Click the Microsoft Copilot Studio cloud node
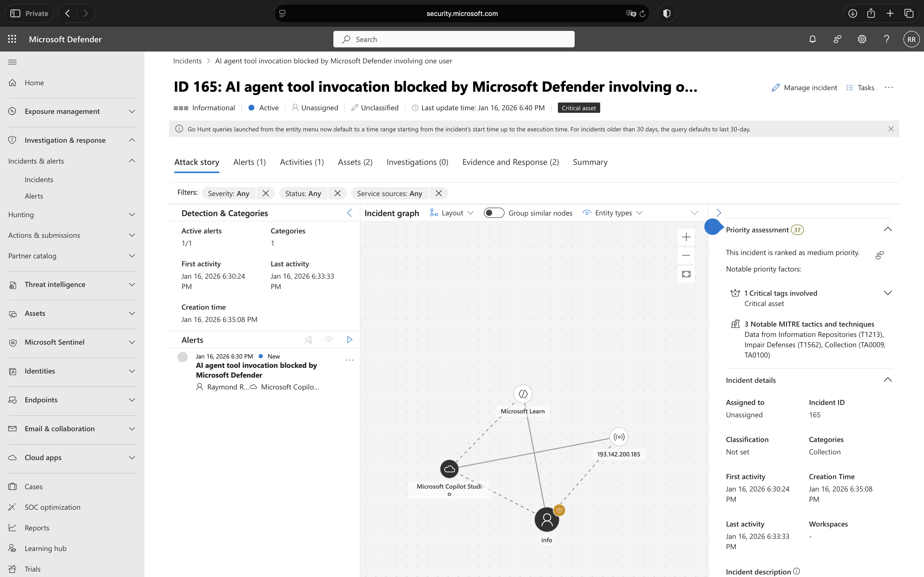924x577 pixels. point(449,469)
